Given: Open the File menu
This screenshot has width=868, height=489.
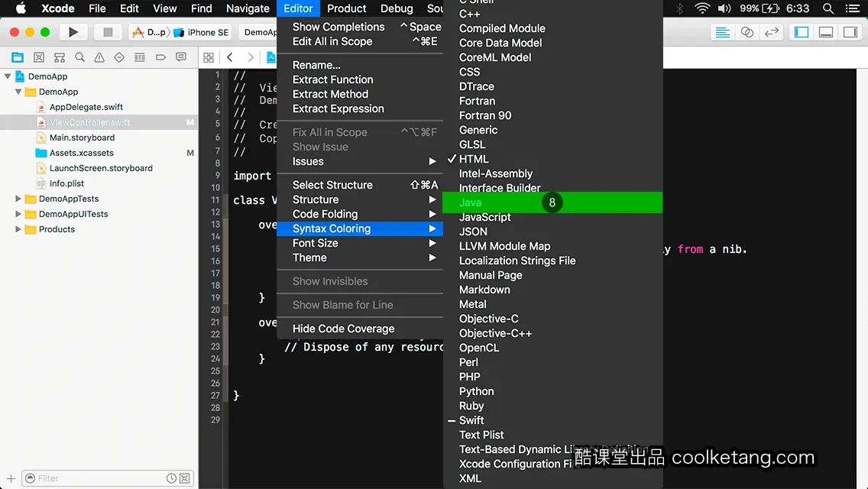Looking at the screenshot, I should click(97, 8).
